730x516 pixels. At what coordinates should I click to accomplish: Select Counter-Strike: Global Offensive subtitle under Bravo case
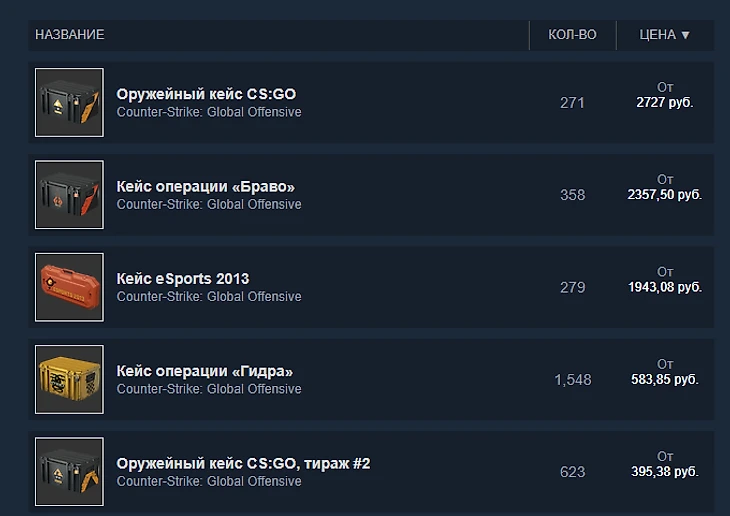[209, 204]
